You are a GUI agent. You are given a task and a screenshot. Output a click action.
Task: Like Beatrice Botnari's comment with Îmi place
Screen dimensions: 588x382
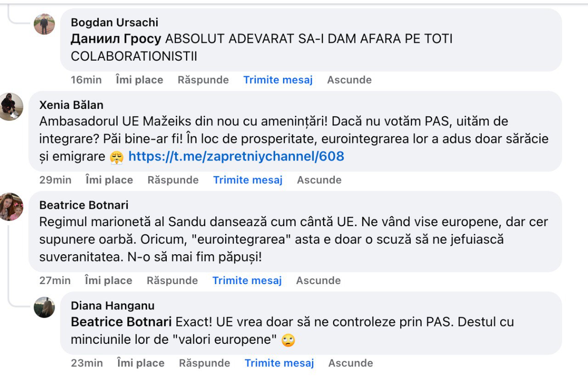(108, 280)
